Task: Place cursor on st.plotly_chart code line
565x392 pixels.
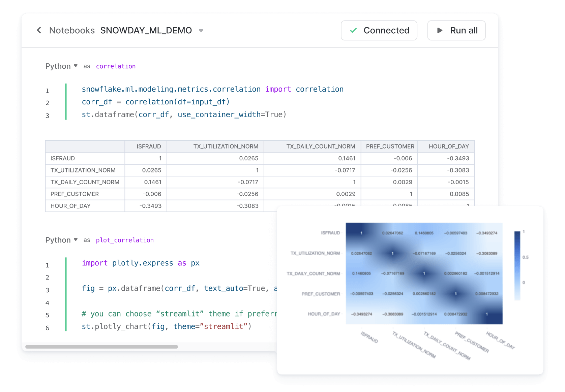Action: click(167, 326)
